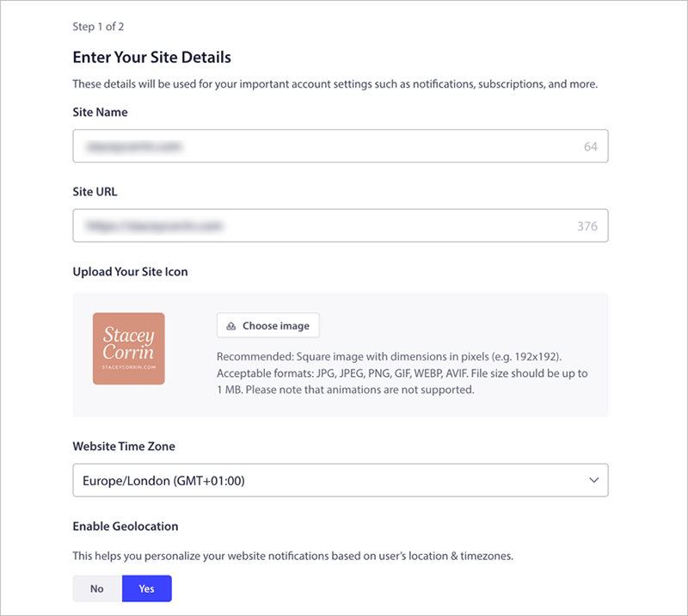Click the 64 character counter in Site Name
The width and height of the screenshot is (688, 616).
tap(590, 147)
